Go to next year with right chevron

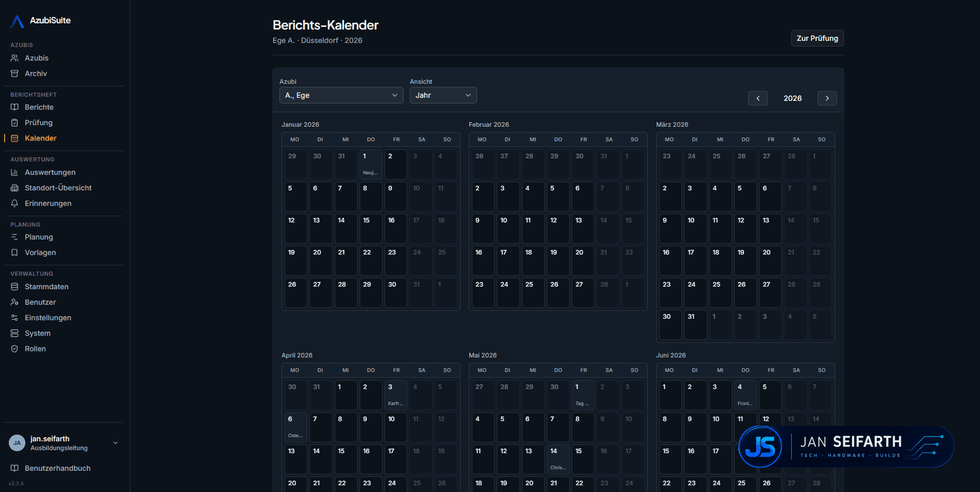click(x=827, y=98)
